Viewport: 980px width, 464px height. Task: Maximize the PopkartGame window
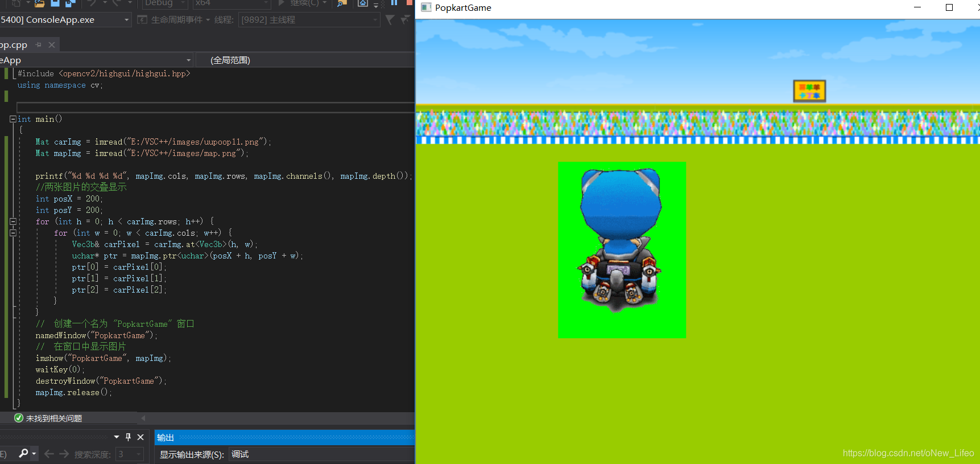(x=949, y=7)
